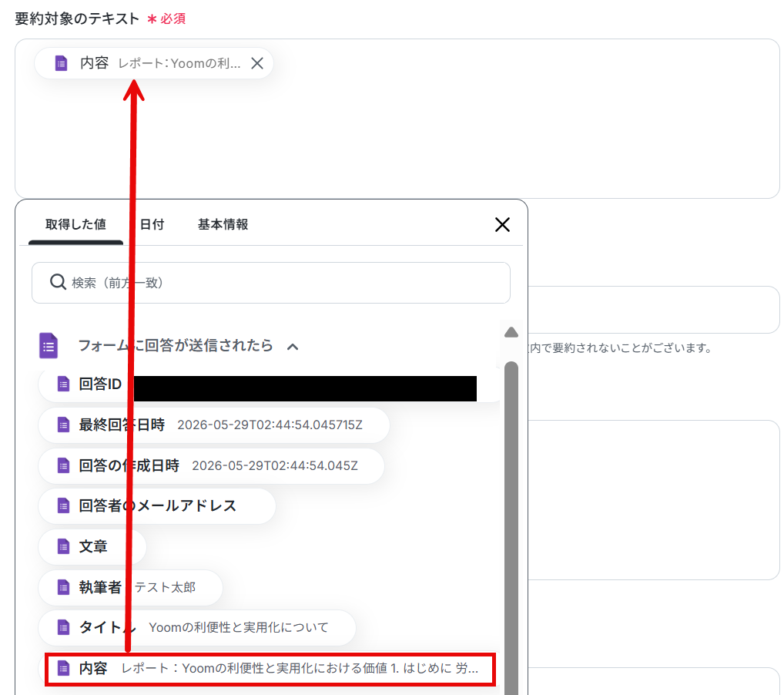This screenshot has width=784, height=695.
Task: Switch to the 日付 tab
Action: pyautogui.click(x=152, y=225)
